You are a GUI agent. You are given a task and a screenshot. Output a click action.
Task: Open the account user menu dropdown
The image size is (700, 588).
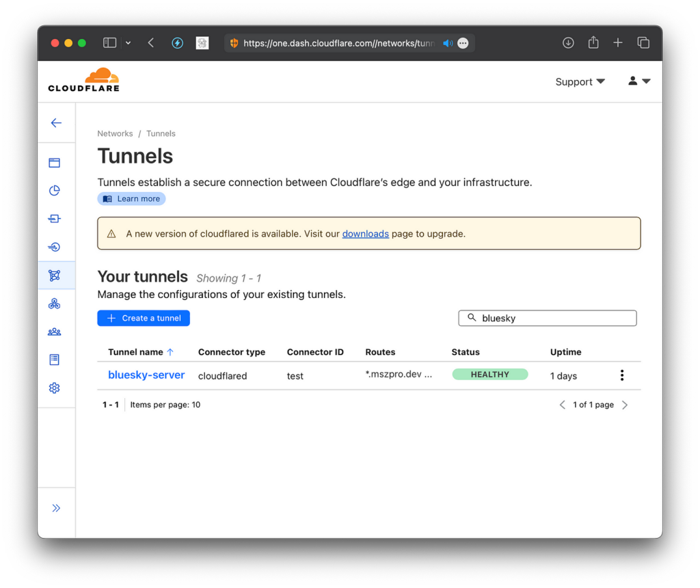(x=638, y=81)
